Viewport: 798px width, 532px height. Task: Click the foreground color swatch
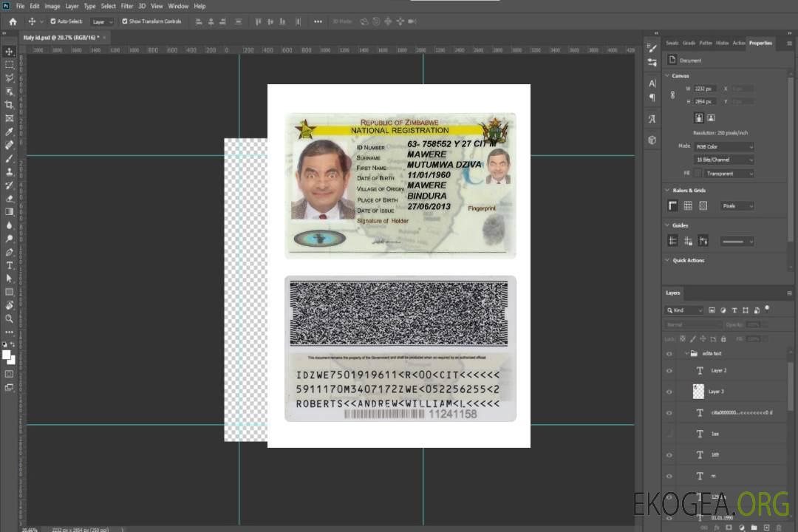7,355
